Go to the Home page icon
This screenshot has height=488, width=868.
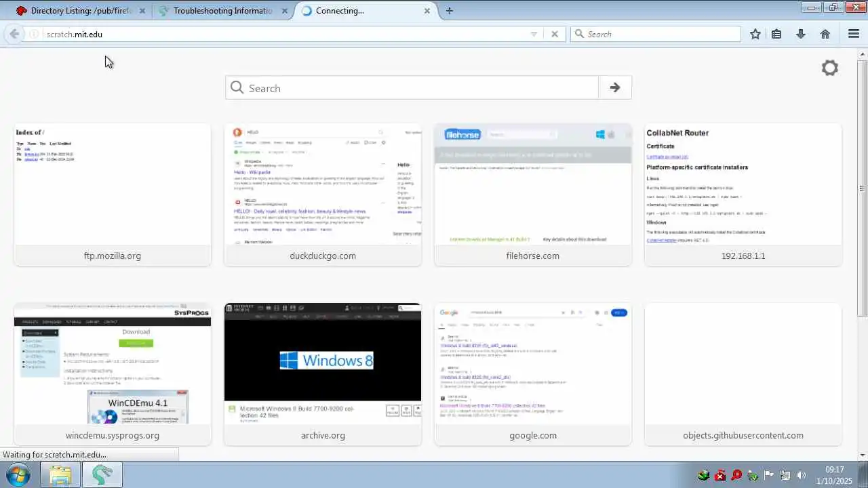(x=825, y=34)
